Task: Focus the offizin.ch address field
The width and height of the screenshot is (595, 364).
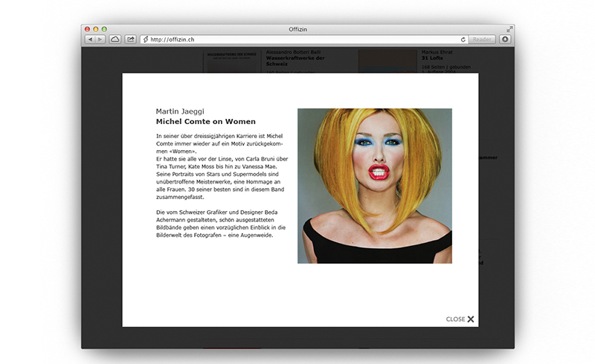Action: point(304,39)
